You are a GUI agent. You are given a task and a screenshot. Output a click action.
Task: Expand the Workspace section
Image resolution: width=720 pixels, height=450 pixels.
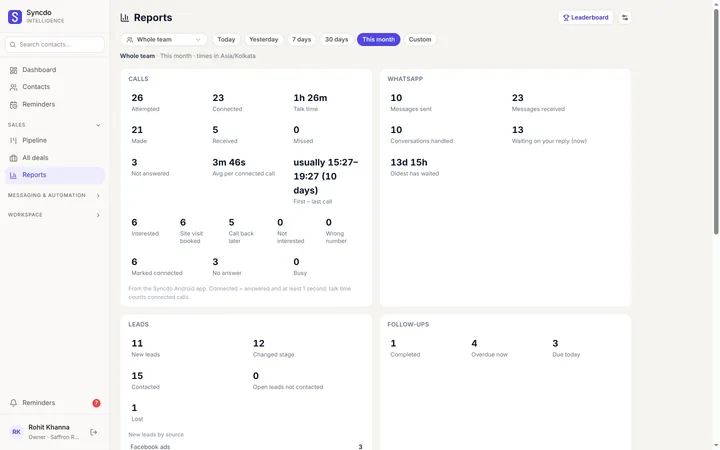[98, 215]
